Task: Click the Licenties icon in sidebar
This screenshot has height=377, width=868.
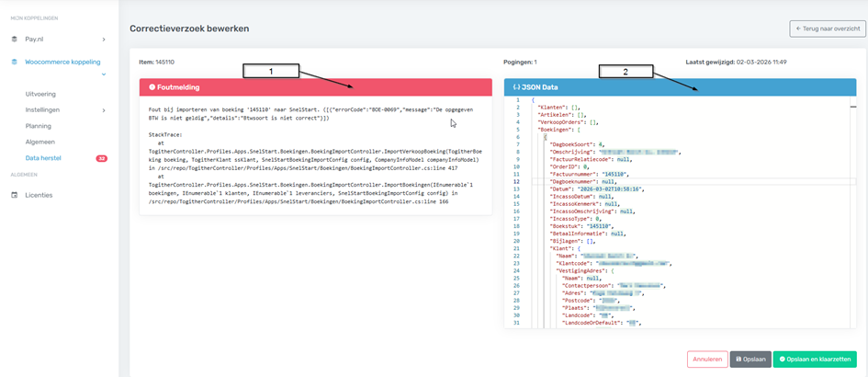Action: click(x=15, y=195)
